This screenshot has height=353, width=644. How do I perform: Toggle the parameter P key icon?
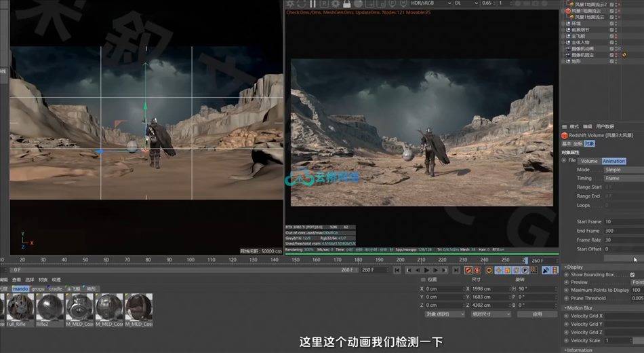525,270
